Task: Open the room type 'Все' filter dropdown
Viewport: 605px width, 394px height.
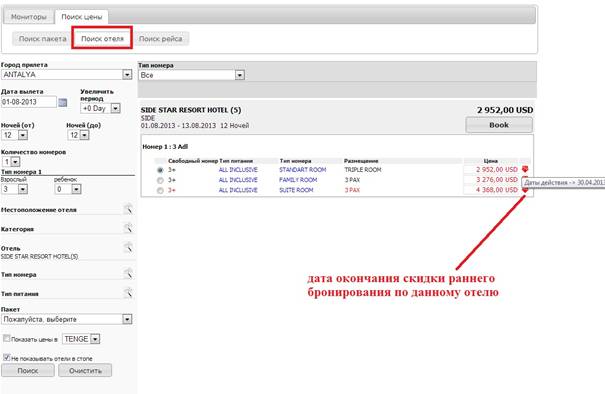Action: coord(240,75)
